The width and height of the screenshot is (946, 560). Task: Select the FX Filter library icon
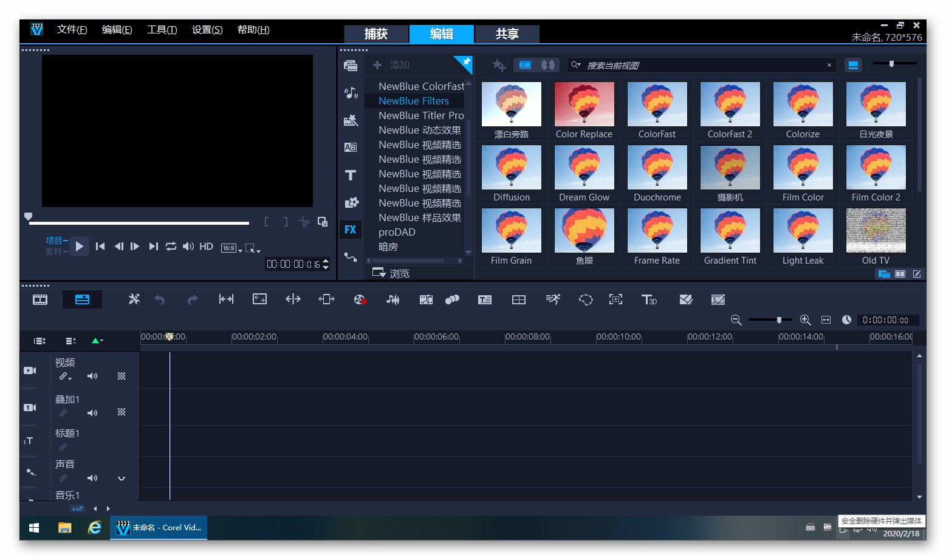351,230
